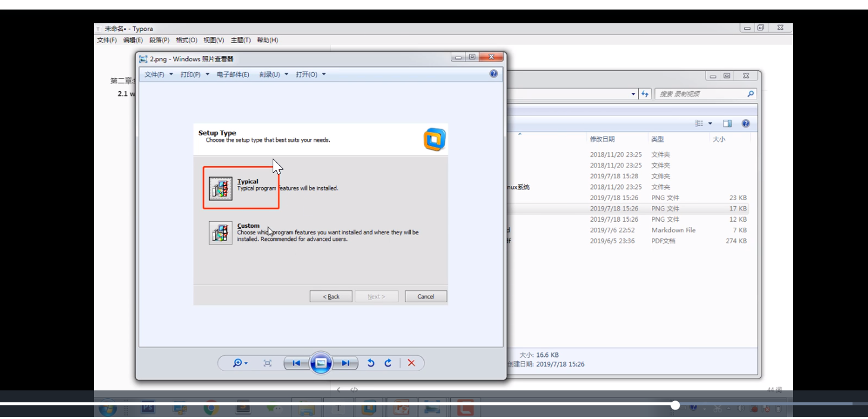Click the PDF文档 type cell
This screenshot has width=868, height=419.
coord(663,241)
